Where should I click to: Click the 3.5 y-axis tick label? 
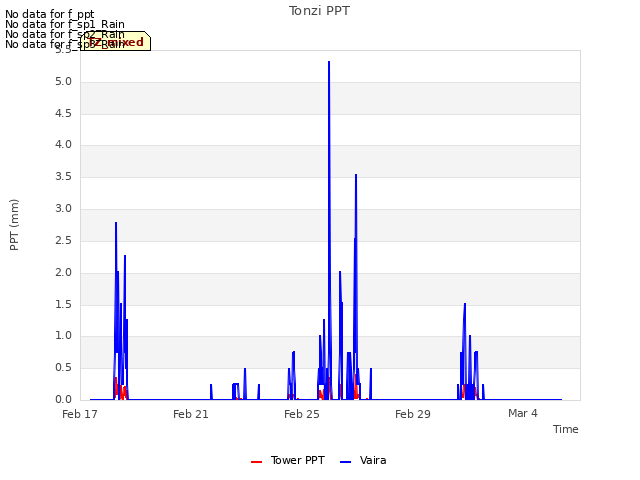[x=63, y=177]
